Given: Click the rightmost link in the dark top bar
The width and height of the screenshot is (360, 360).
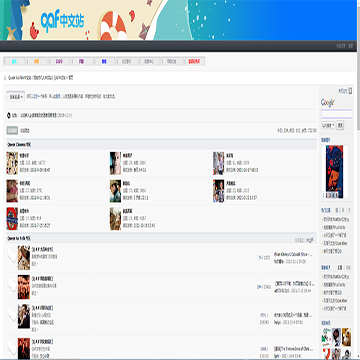Looking at the screenshot, I should (x=350, y=46).
